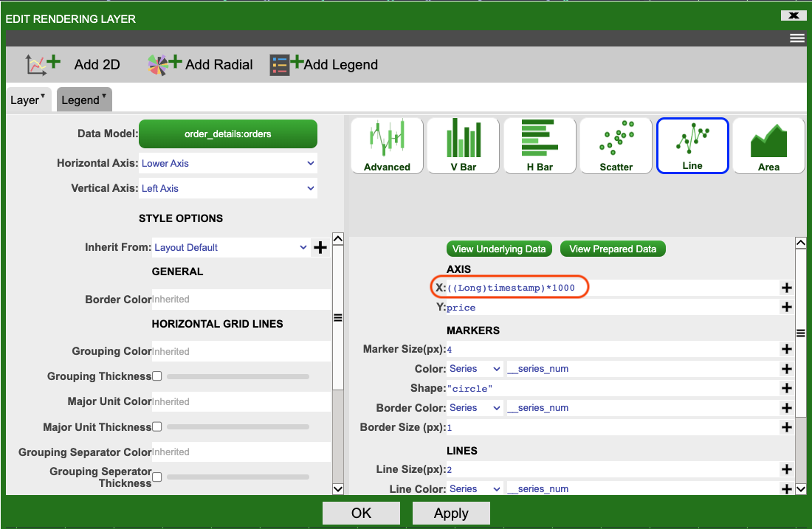The width and height of the screenshot is (812, 529).
Task: Open the Legend tab
Action: 83,100
